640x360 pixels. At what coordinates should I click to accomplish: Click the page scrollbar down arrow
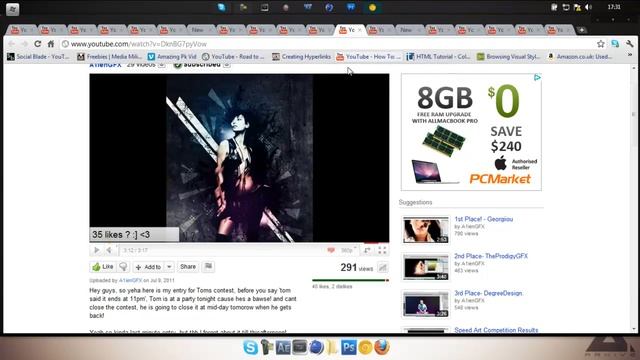click(x=633, y=329)
